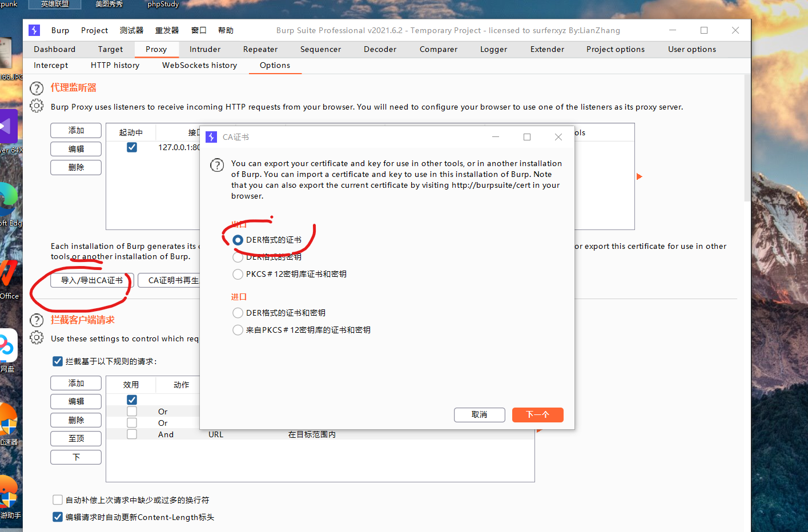Click CA证明书再生 button
Image resolution: width=808 pixels, height=532 pixels.
tap(169, 280)
